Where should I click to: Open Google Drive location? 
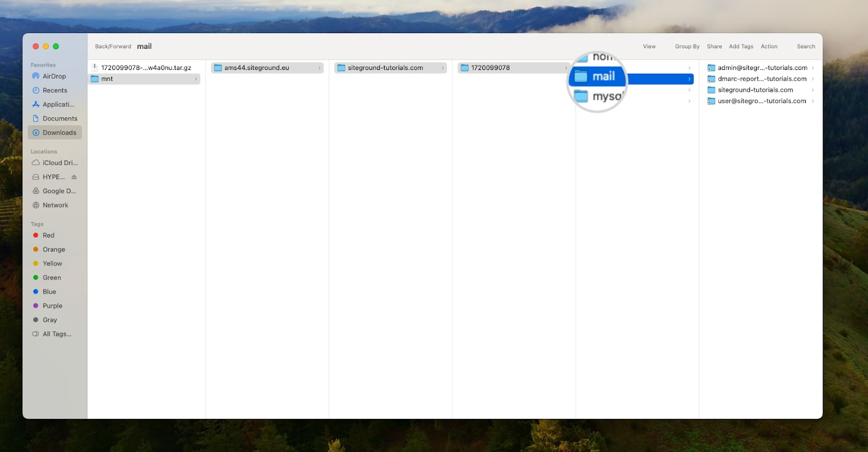(54, 191)
